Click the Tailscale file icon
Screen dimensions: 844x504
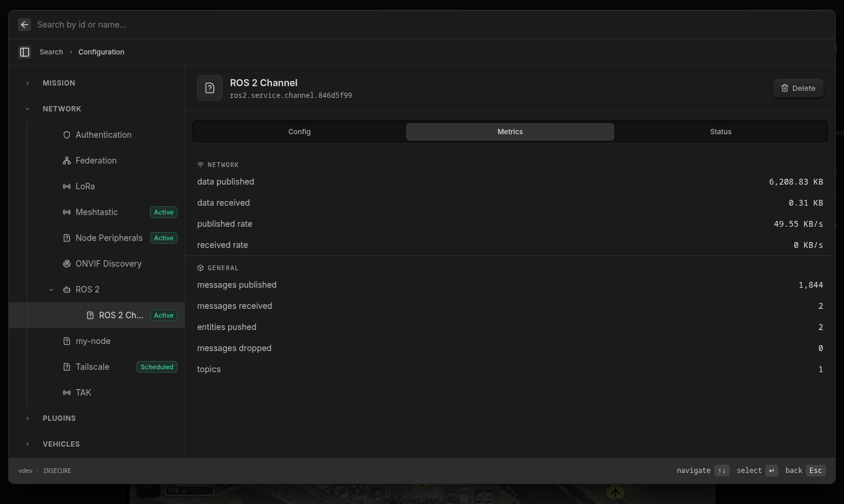[67, 367]
